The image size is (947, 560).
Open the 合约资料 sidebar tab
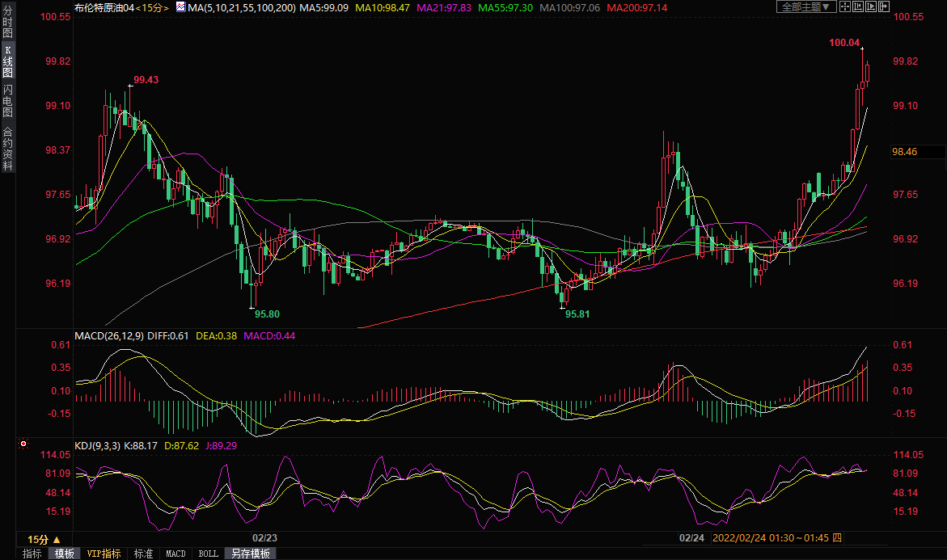[7, 149]
